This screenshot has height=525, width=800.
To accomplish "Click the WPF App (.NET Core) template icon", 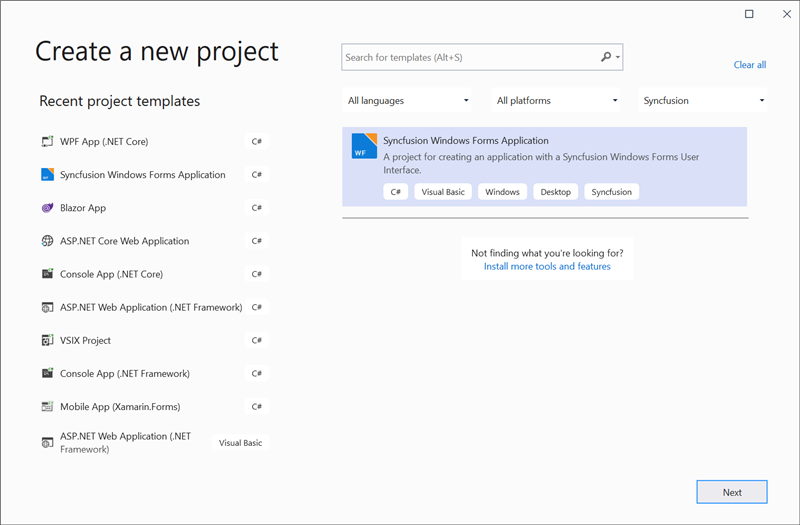I will click(x=47, y=142).
